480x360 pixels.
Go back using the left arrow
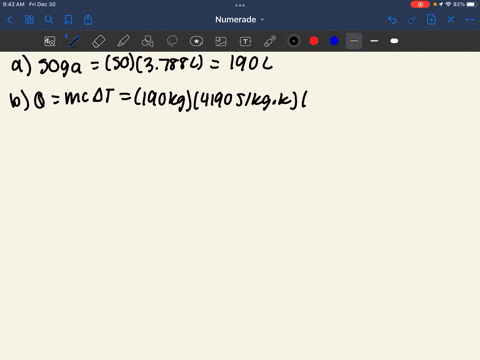10,20
